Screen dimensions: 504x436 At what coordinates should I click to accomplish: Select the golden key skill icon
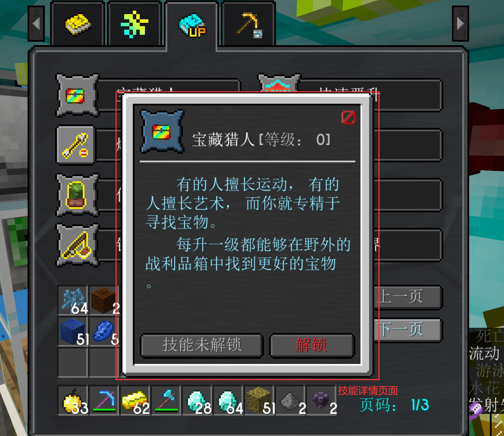[x=76, y=145]
